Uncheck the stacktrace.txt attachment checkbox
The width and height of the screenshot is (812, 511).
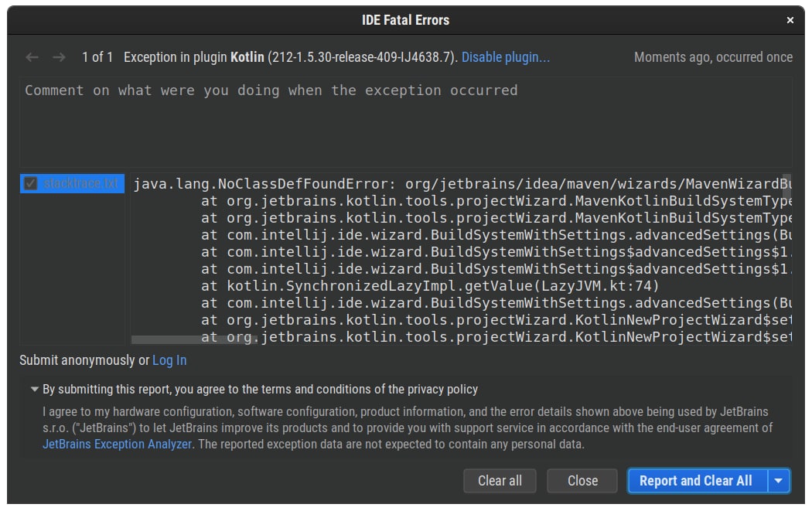31,184
